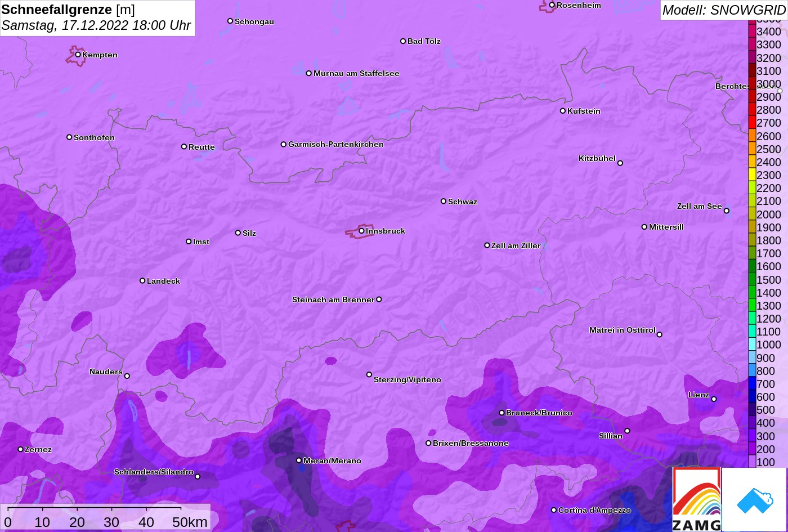Image resolution: width=788 pixels, height=532 pixels.
Task: Select the Matrei in Osttirol marker
Action: pos(659,334)
